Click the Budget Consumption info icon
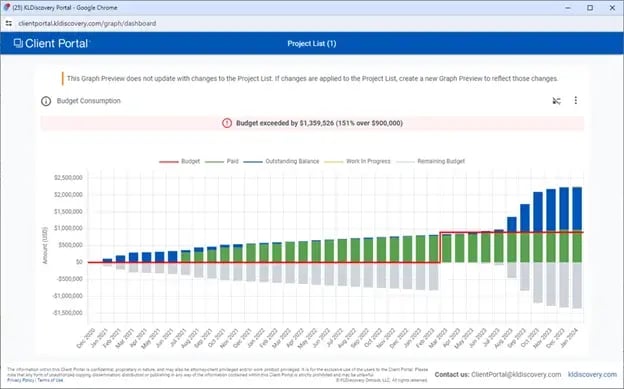This screenshot has height=389, width=624. point(46,101)
